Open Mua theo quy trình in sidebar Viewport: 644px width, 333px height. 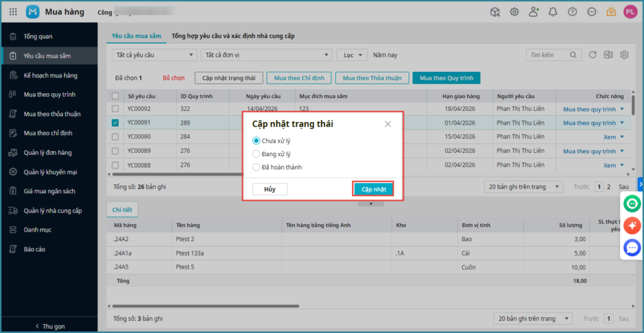(x=49, y=94)
